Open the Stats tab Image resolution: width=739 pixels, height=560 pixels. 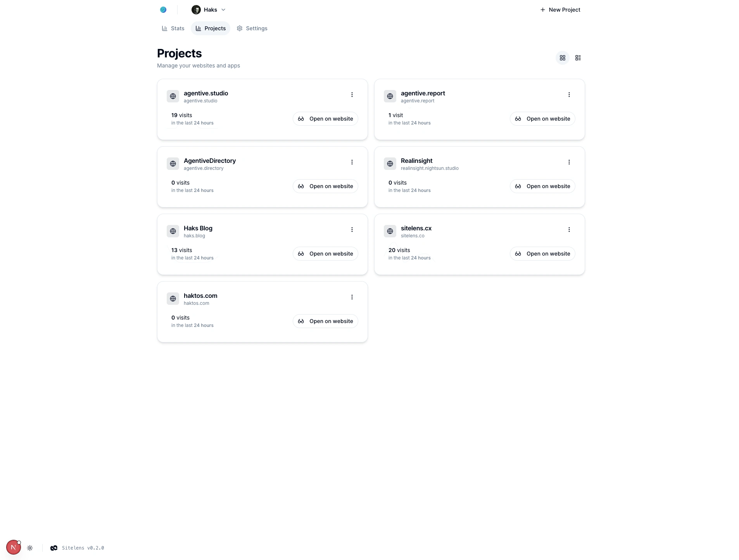point(173,28)
